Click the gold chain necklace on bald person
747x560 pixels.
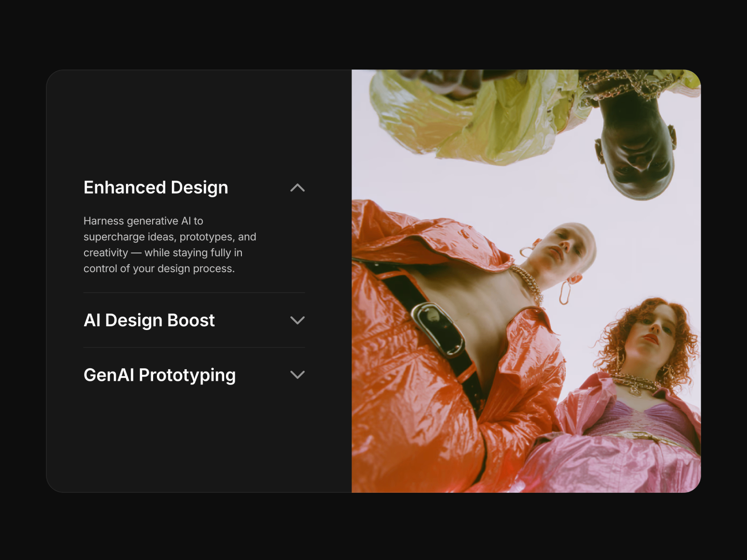coord(529,282)
